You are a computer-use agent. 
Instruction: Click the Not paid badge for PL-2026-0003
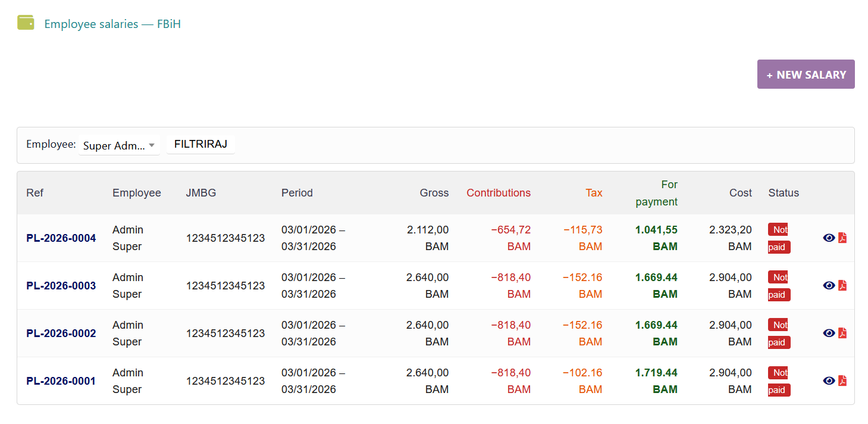point(779,286)
